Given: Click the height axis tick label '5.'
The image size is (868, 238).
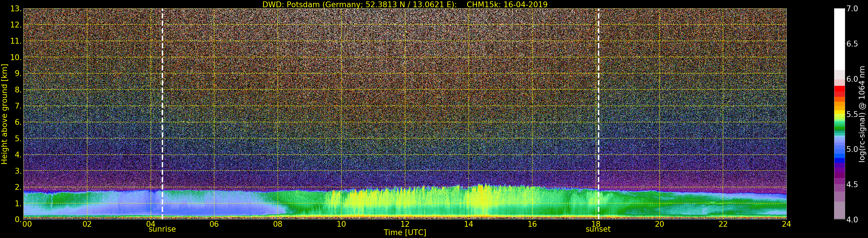Looking at the screenshot, I should 18,138.
